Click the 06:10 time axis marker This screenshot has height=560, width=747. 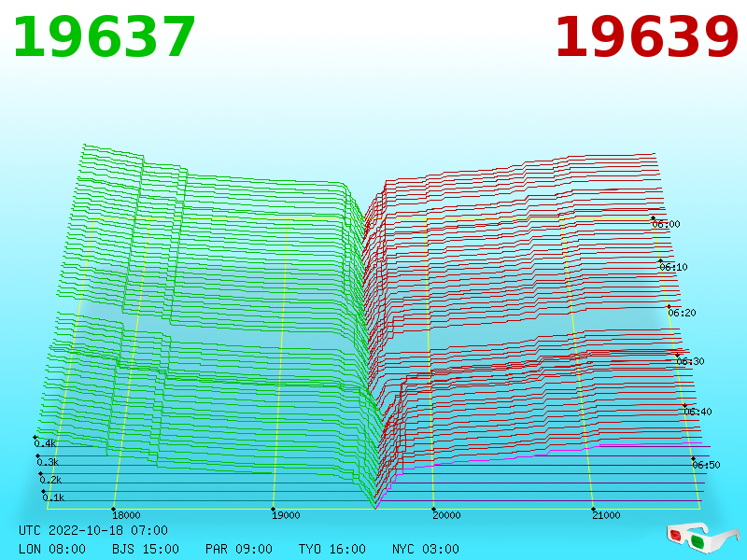pos(673,267)
